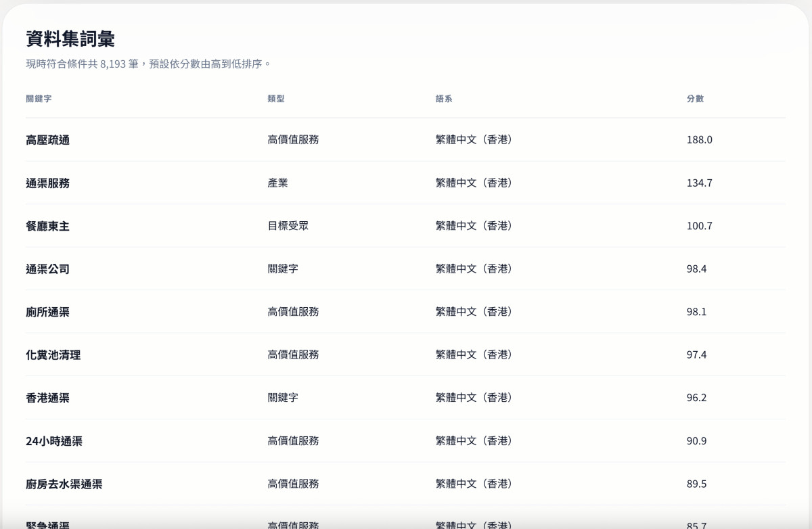Click 繁體中文（香港） in the 餐廳東主 row
The height and width of the screenshot is (529, 812).
click(x=474, y=226)
